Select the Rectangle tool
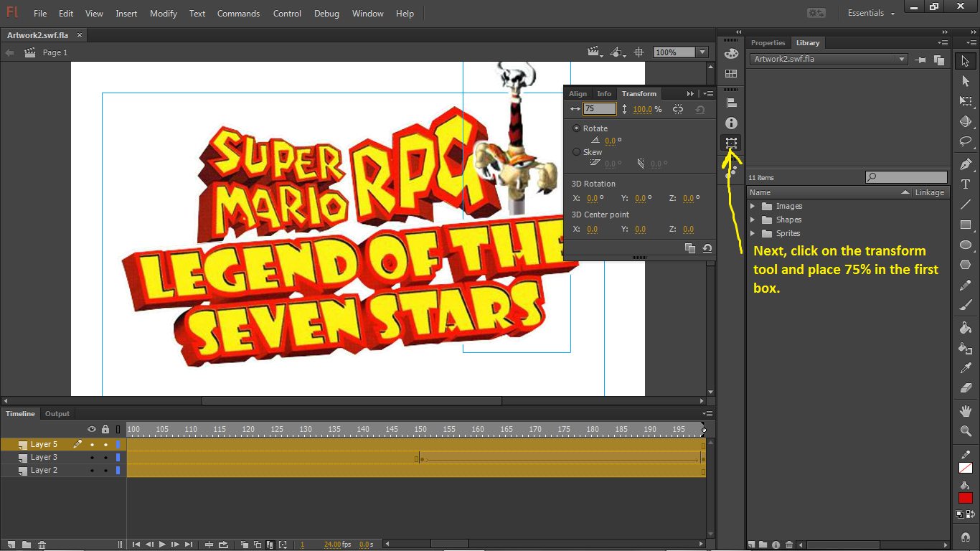The image size is (980, 551). [x=966, y=225]
